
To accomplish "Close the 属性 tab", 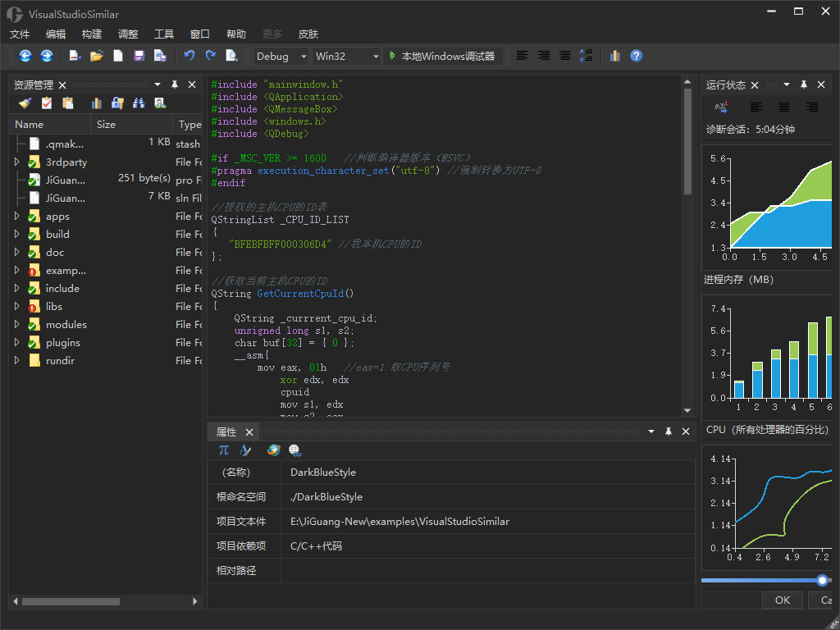I will (x=249, y=432).
